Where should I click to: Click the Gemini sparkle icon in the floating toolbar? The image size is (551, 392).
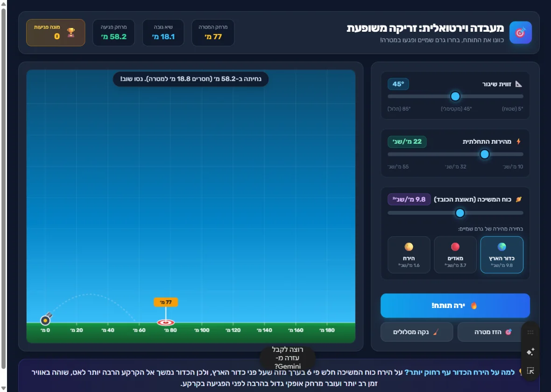(x=530, y=351)
